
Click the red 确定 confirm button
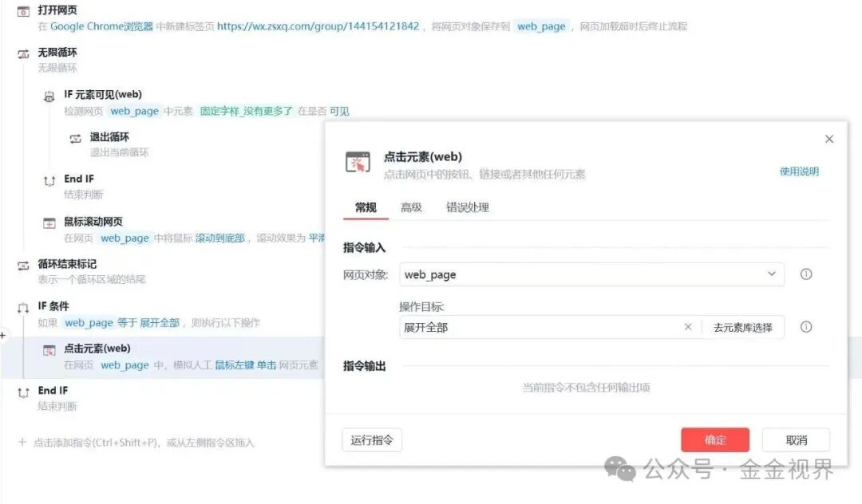tap(714, 439)
